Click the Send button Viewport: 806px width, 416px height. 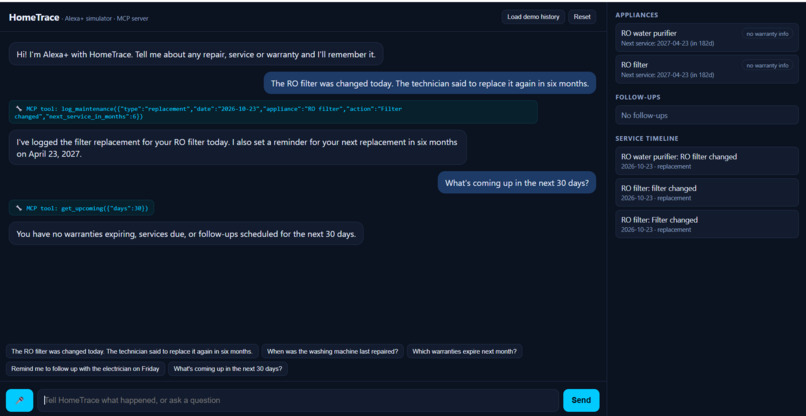[581, 400]
